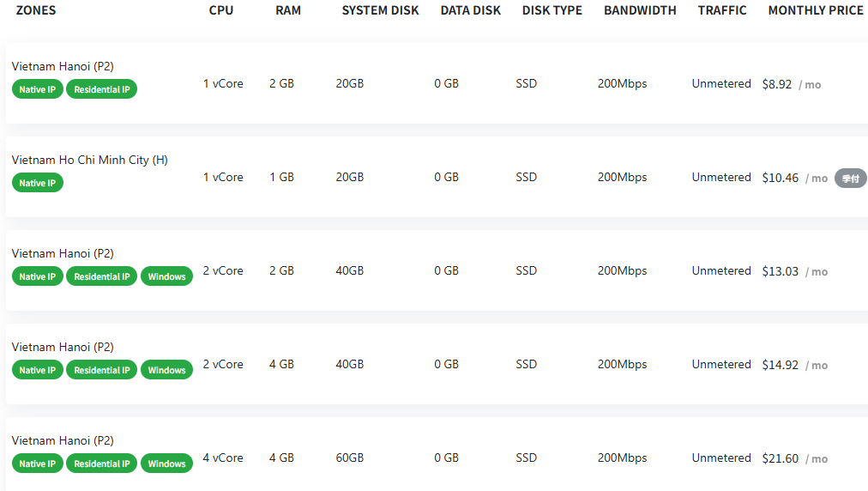Click the CPU column header
868x491 pixels.
point(220,10)
